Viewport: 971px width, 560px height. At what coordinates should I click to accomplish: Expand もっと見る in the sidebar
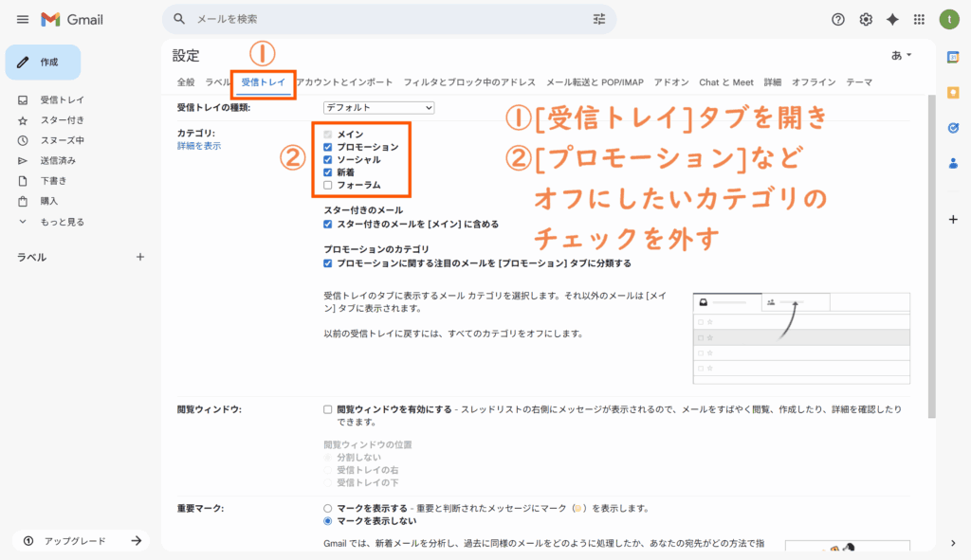tap(62, 222)
